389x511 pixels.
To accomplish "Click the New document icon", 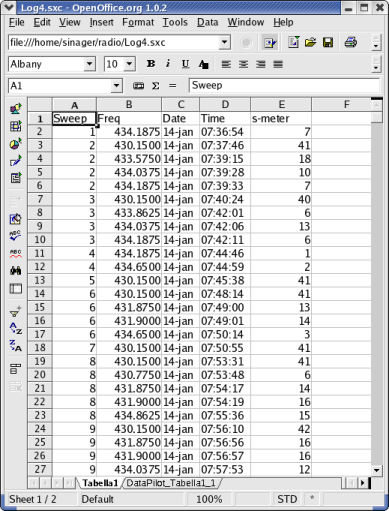I will coord(293,42).
